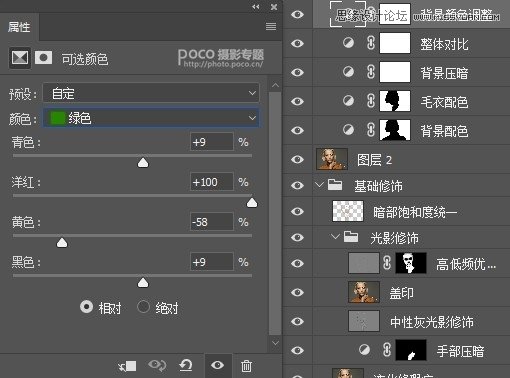Delete adjustment layer with trash icon
Screen dimensions: 510x378
[x=246, y=366]
